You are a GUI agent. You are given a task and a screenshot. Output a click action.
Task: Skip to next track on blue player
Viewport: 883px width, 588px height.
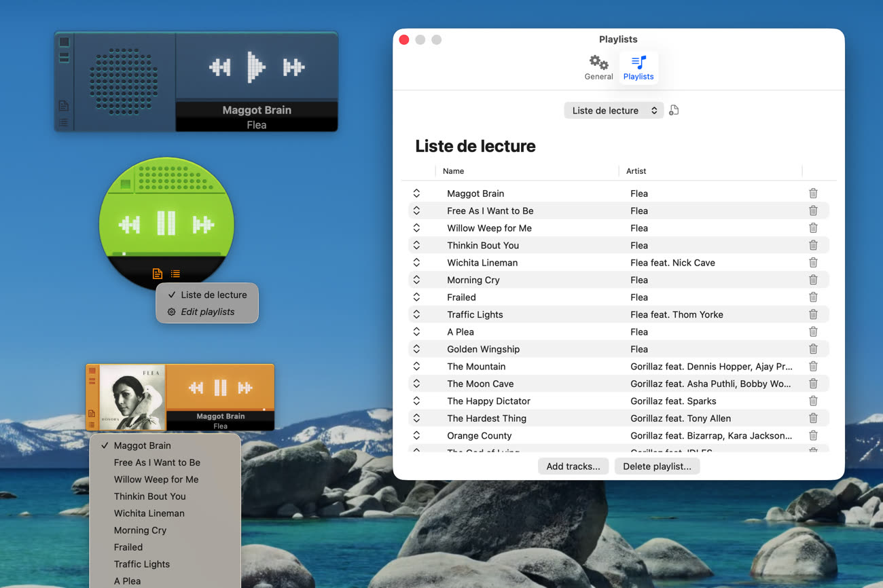293,67
